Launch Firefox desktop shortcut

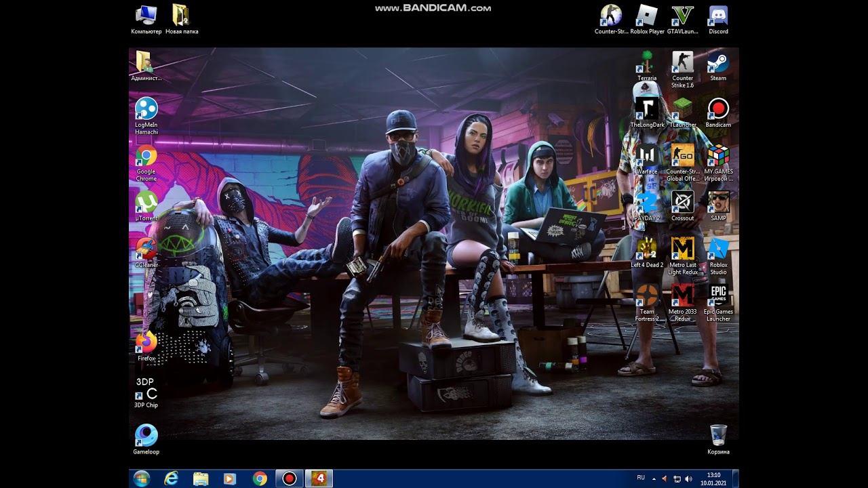(146, 346)
